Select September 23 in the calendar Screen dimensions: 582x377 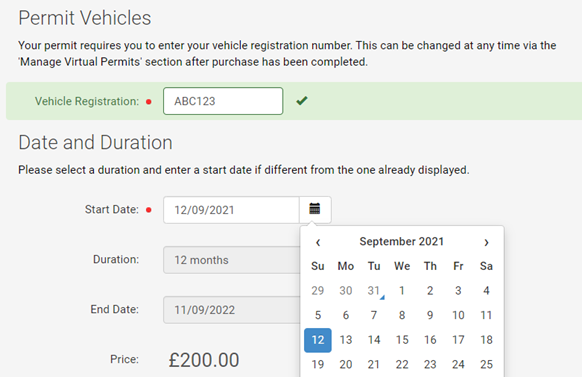(430, 364)
